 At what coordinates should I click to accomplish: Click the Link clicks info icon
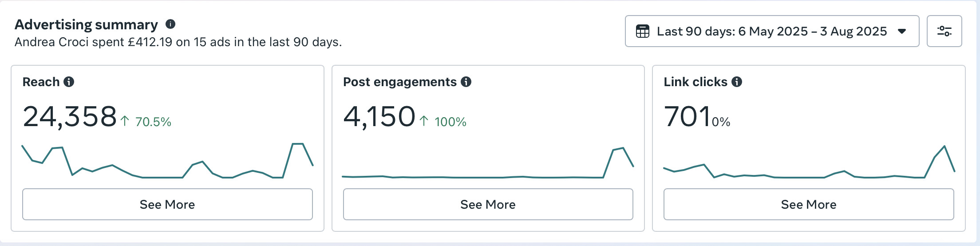tap(737, 82)
